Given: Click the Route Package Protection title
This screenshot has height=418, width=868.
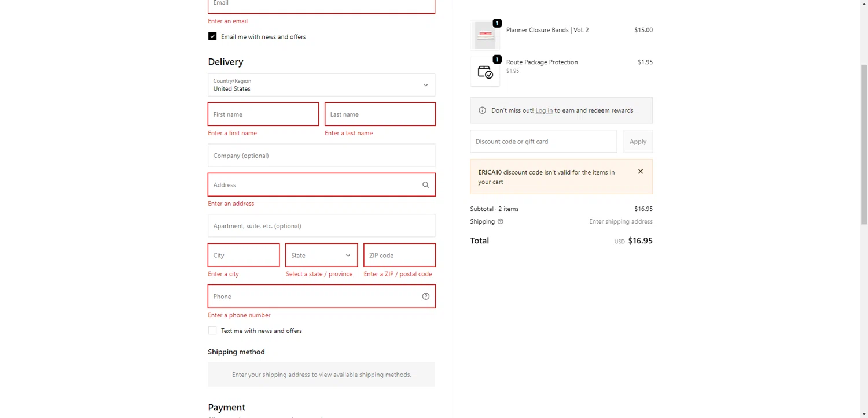Looking at the screenshot, I should point(542,62).
